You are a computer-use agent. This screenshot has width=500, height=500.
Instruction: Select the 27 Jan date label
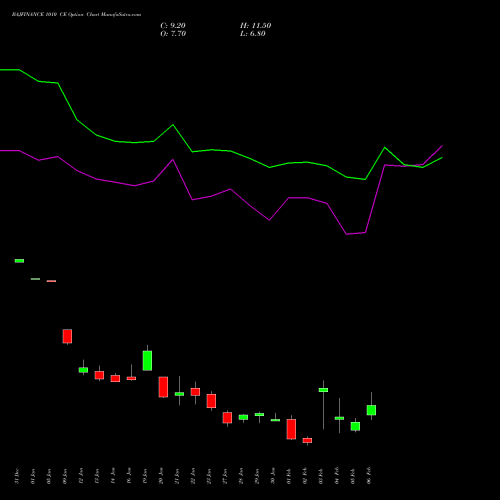click(x=225, y=476)
